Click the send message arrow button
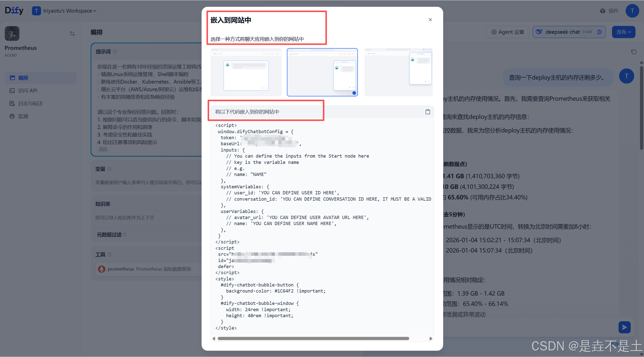This screenshot has width=644, height=357. (624, 327)
